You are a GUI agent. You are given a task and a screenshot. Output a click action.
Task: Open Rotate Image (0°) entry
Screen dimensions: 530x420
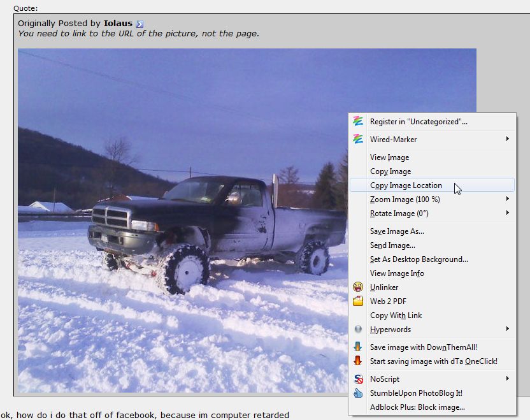point(432,214)
